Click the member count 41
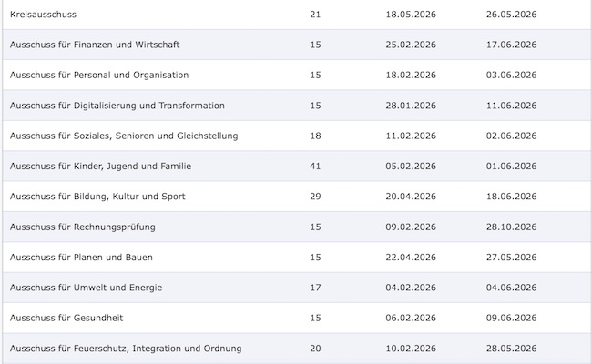Image resolution: width=592 pixels, height=364 pixels. (x=315, y=166)
